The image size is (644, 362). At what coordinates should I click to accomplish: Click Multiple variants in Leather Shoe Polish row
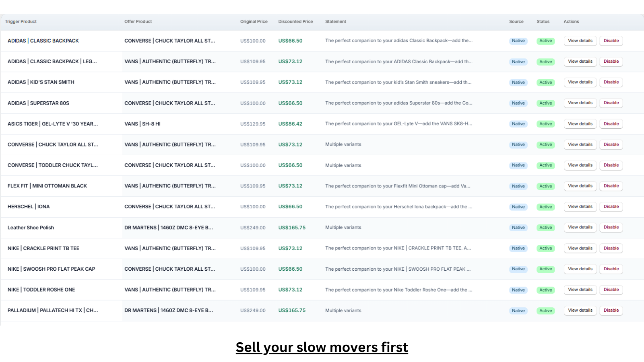click(343, 227)
